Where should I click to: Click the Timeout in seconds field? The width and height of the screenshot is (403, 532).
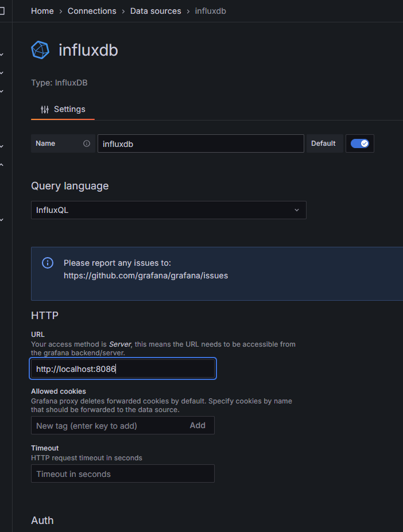tap(122, 474)
